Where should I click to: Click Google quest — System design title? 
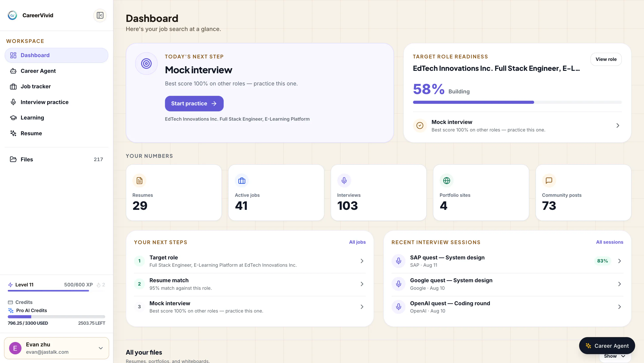coord(451,281)
